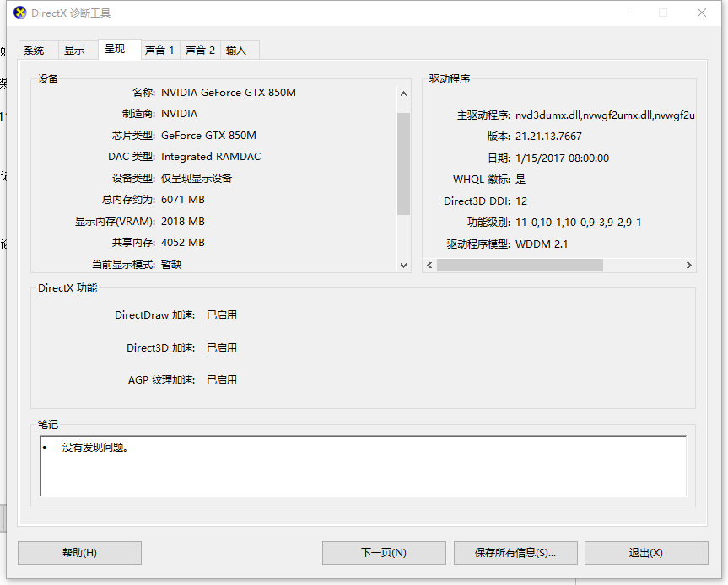The height and width of the screenshot is (585, 728).
Task: Click device list scroll down arrow
Action: [x=403, y=266]
